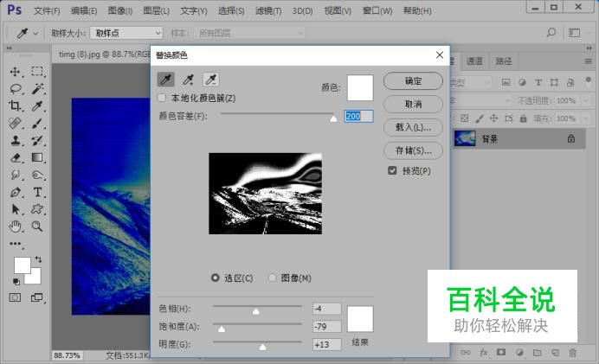
Task: Click the Hue value field showing -4
Action: 326,309
